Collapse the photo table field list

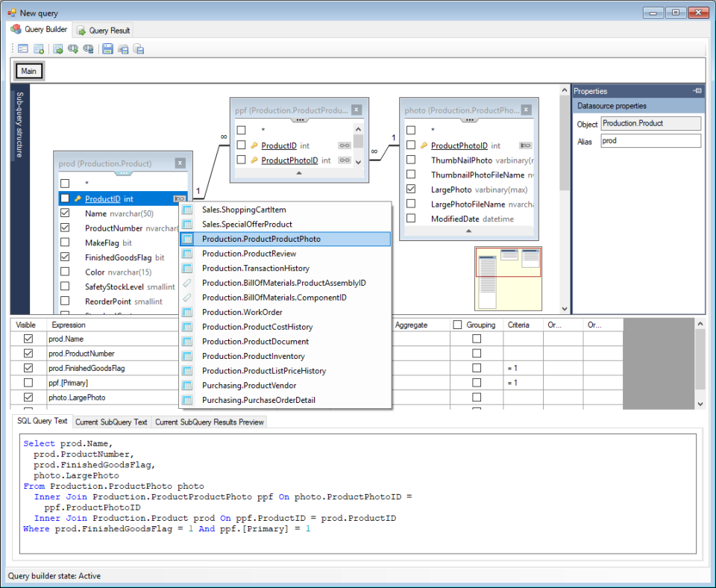pos(468,231)
